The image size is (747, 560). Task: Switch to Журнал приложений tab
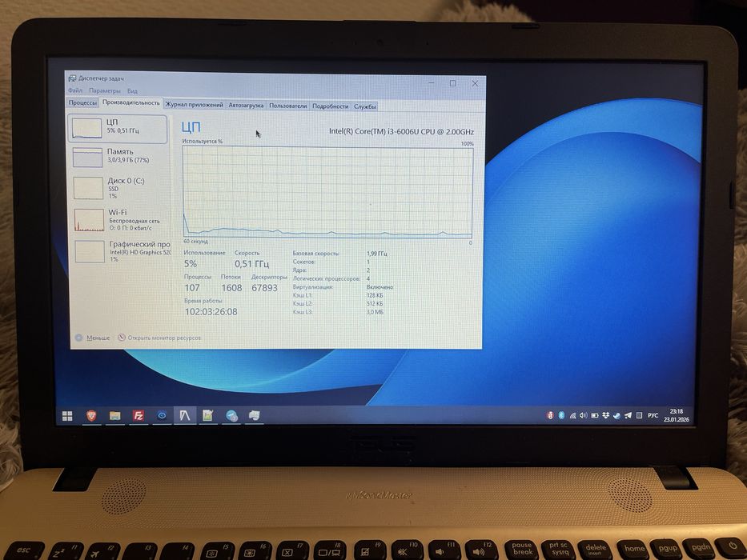pos(194,105)
